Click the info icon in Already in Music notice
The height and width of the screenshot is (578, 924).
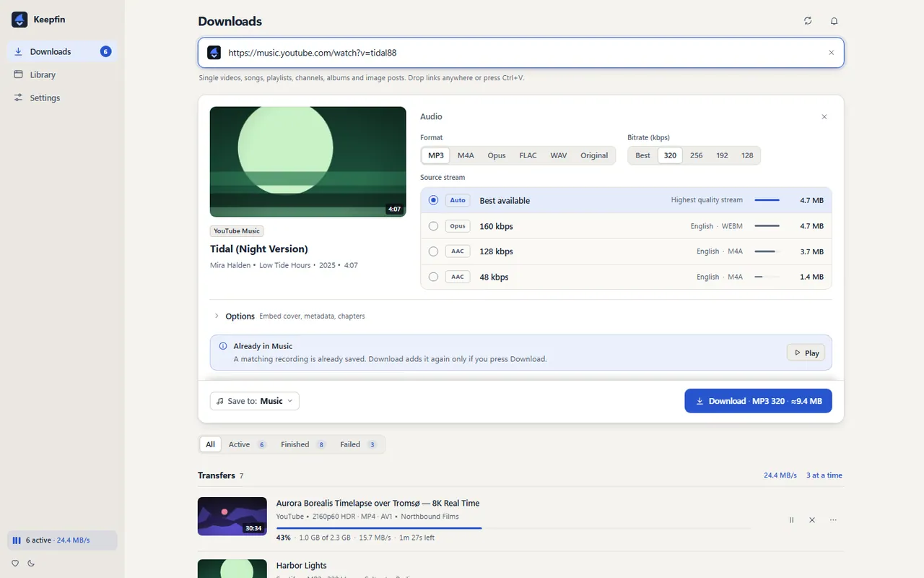[x=223, y=346]
